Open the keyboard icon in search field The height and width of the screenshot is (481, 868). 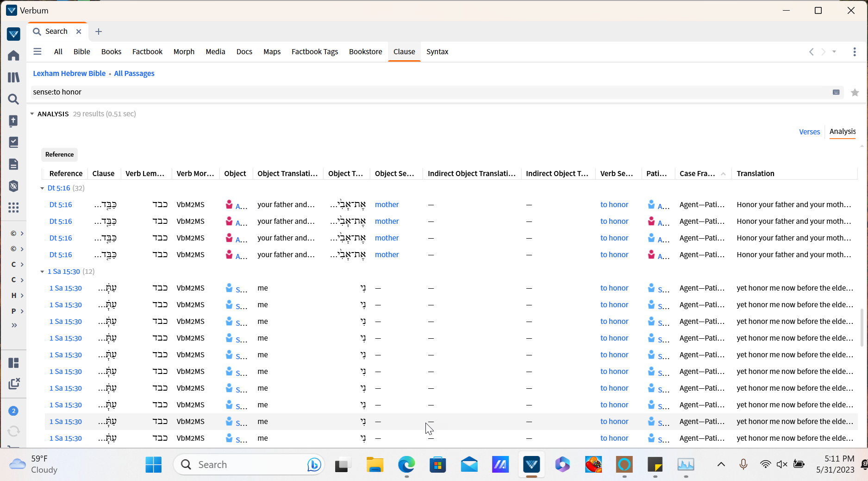click(836, 92)
